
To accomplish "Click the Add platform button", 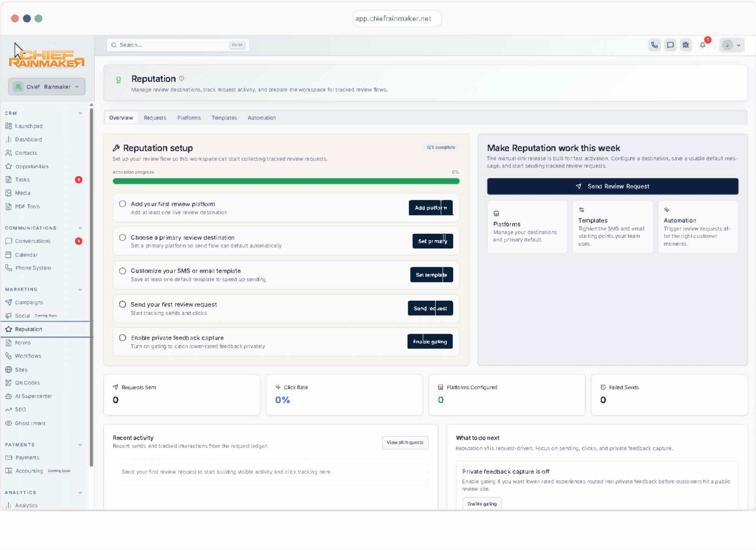I will click(431, 208).
